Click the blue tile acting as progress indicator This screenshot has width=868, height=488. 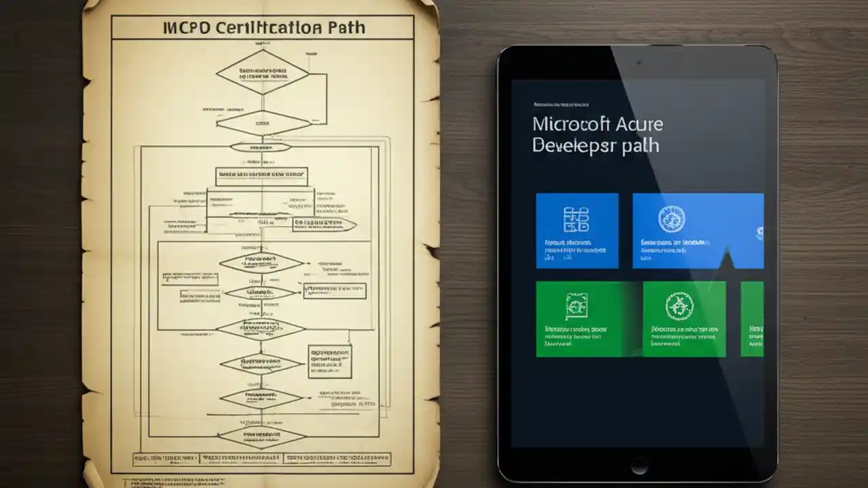pos(698,230)
